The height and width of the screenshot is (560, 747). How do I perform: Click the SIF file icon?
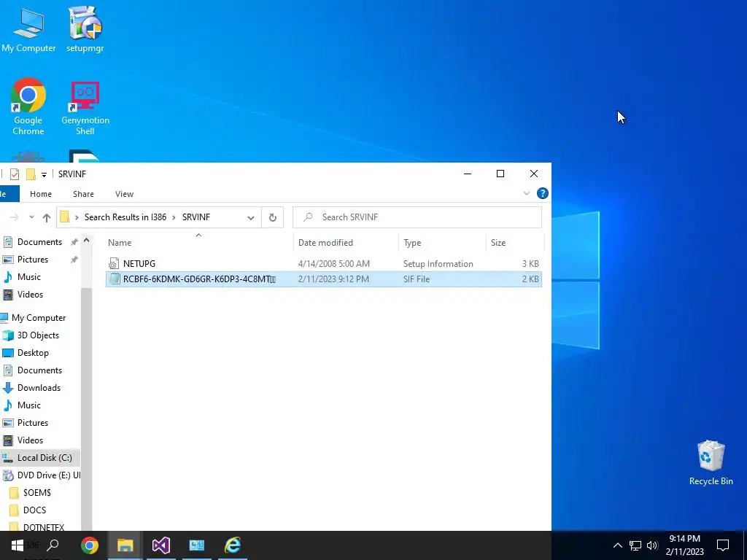click(x=115, y=279)
